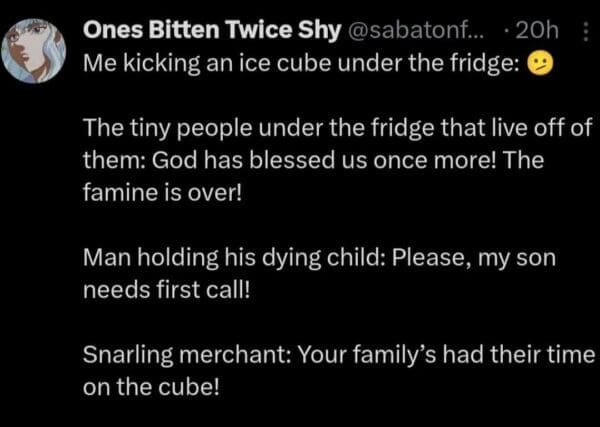Click the final line "on the cube!"

click(150, 388)
